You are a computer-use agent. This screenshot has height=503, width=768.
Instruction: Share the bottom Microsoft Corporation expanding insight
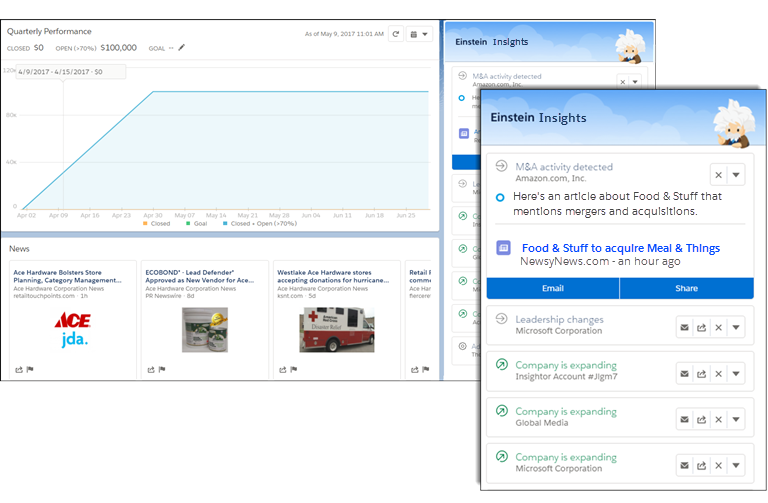(701, 465)
